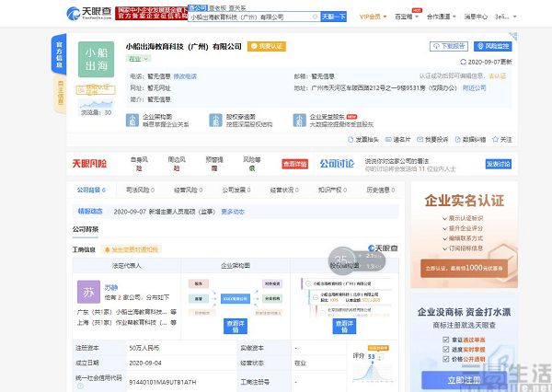552x392 pixels.
Task: Click the 发表讨论 button
Action: (498, 164)
